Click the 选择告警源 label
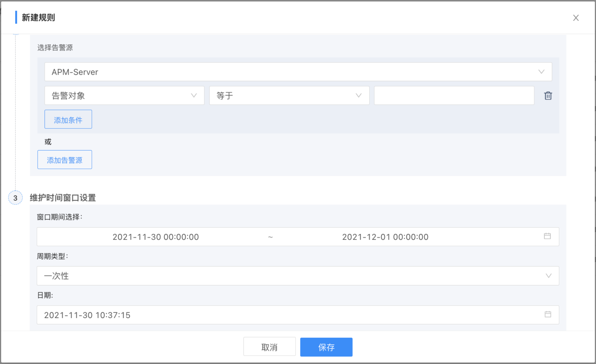Viewport: 596px width, 364px height. pos(55,48)
